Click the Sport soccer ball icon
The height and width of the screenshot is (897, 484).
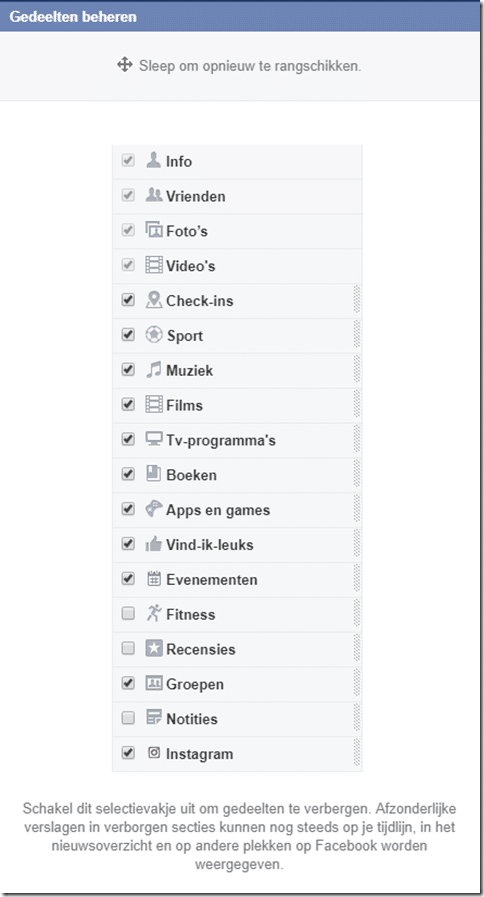[153, 335]
